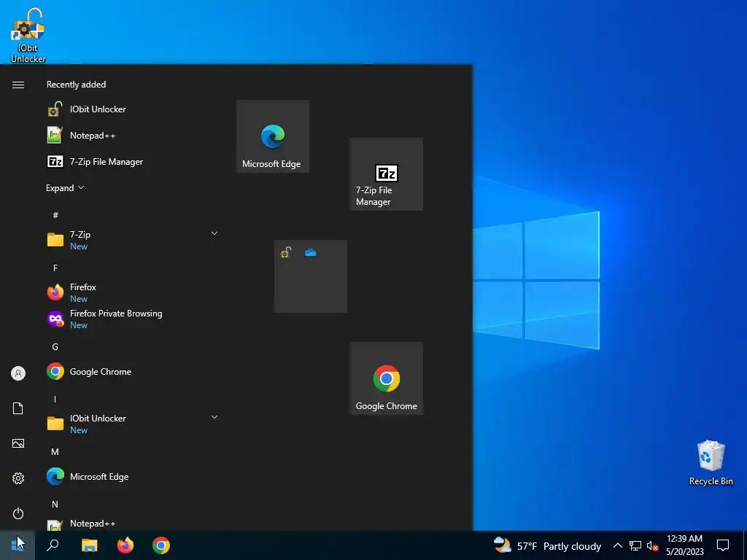
Task: Open taskbar Search
Action: point(53,545)
